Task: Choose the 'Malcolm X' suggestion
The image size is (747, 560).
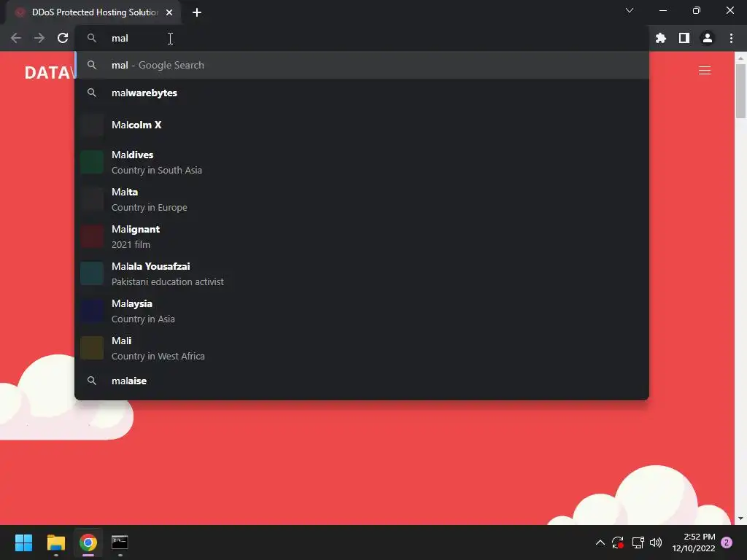Action: tap(362, 125)
